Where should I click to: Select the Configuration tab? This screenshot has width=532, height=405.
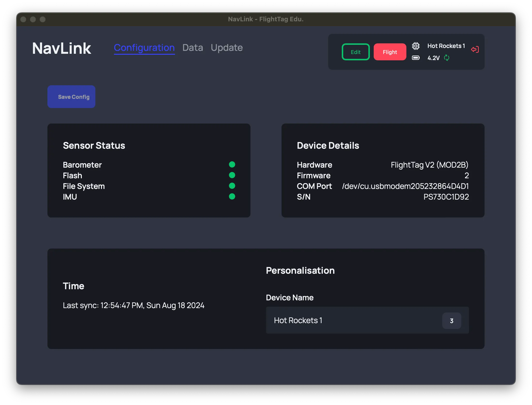(x=144, y=48)
